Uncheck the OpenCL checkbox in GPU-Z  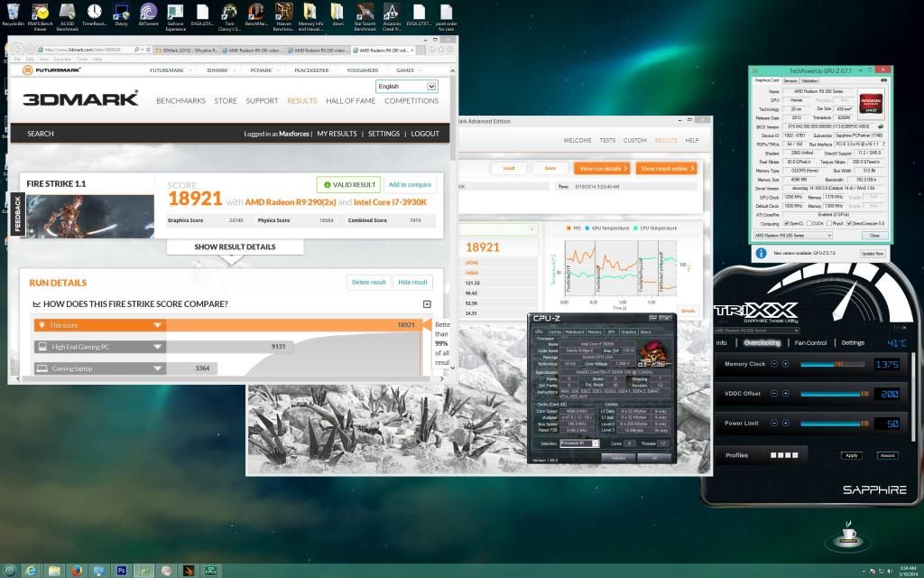[x=787, y=223]
